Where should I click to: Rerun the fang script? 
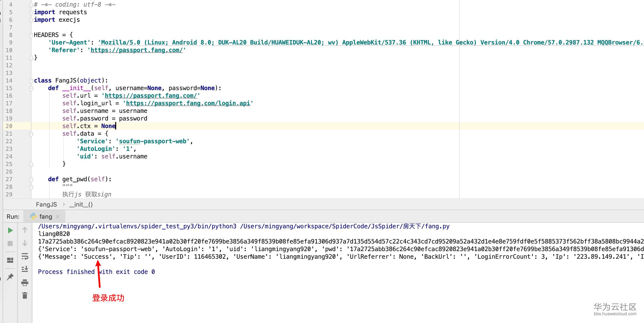[x=10, y=230]
